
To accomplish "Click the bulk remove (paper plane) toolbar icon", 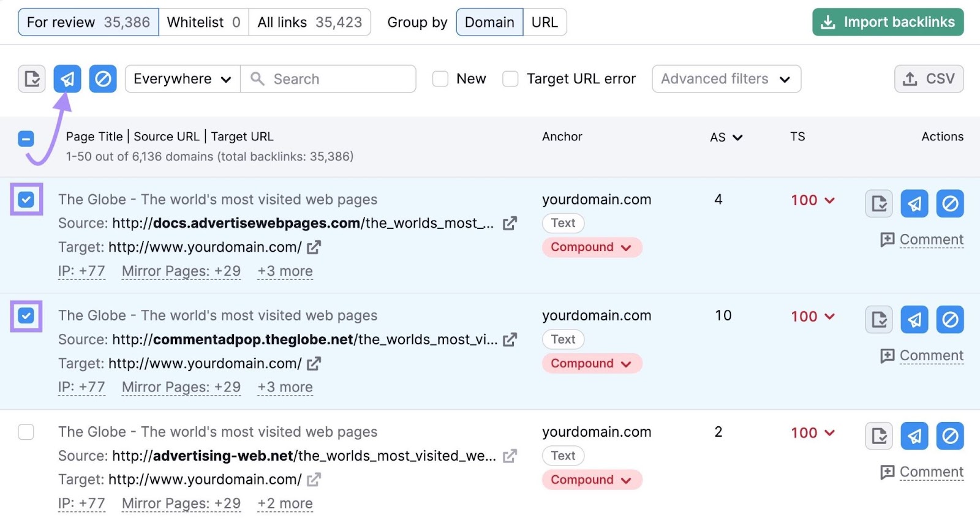I will [x=67, y=79].
